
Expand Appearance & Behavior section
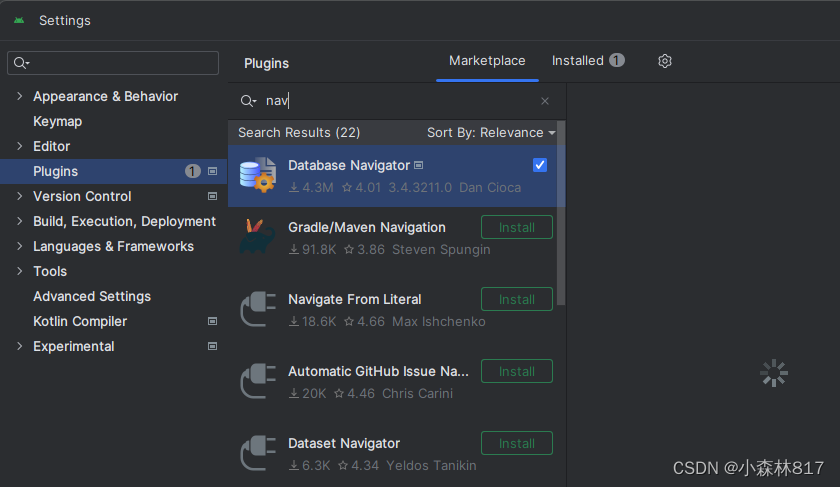pyautogui.click(x=20, y=96)
